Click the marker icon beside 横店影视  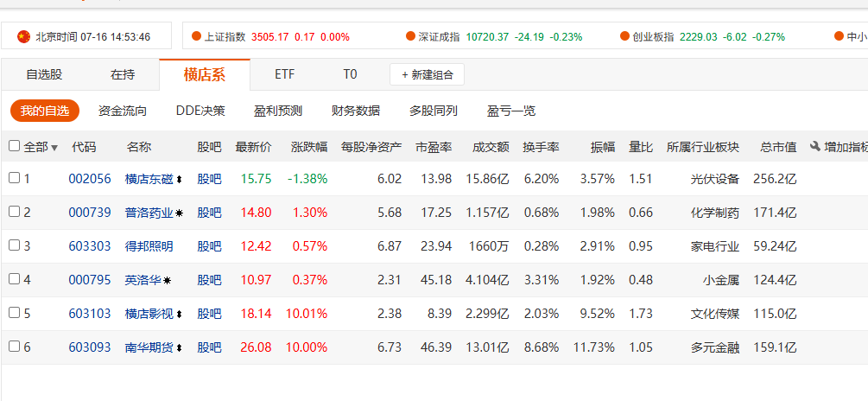click(179, 315)
